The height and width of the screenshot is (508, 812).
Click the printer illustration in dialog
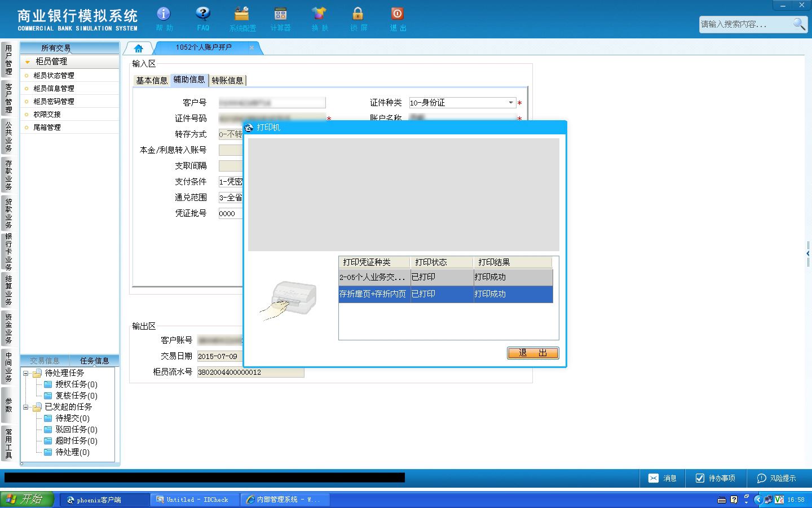point(289,300)
